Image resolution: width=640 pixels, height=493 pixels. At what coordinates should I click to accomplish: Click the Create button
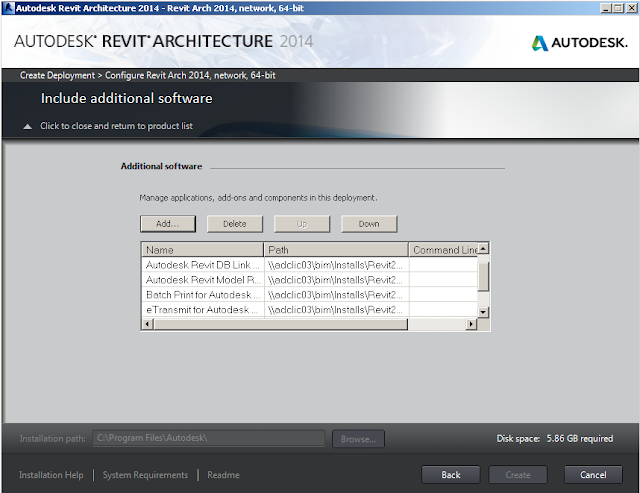point(518,475)
